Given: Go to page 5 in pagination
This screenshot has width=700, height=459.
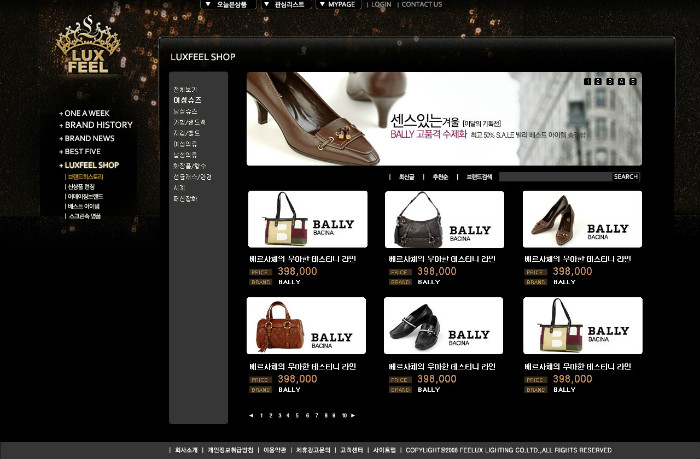Looking at the screenshot, I should 297,416.
